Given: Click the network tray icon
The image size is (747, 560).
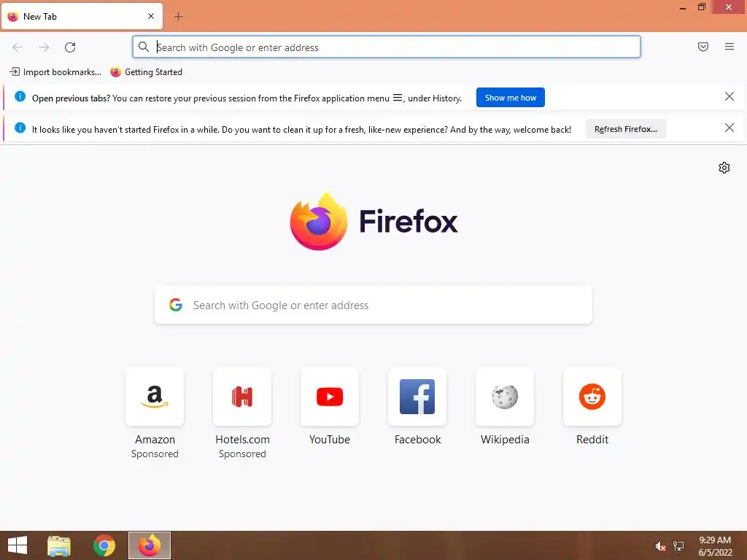Looking at the screenshot, I should click(678, 545).
